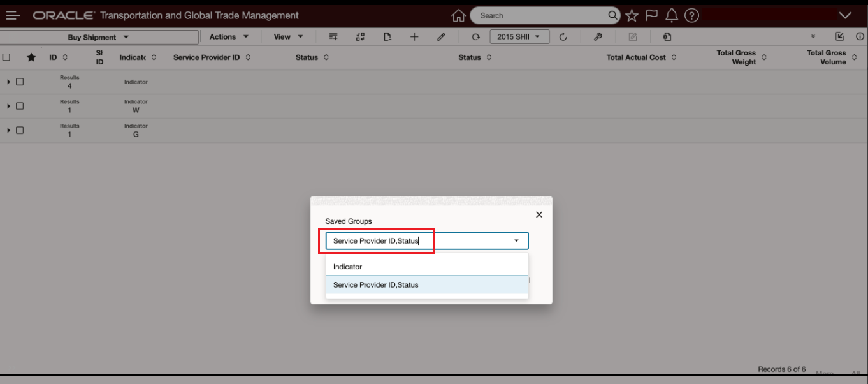The image size is (868, 384).
Task: Click the plus icon to create new
Action: click(414, 37)
